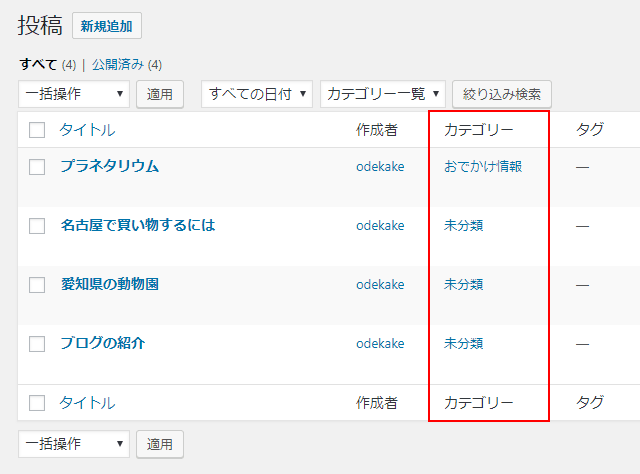This screenshot has width=640, height=474.
Task: Open the プラネタリウム post title
Action: (109, 166)
